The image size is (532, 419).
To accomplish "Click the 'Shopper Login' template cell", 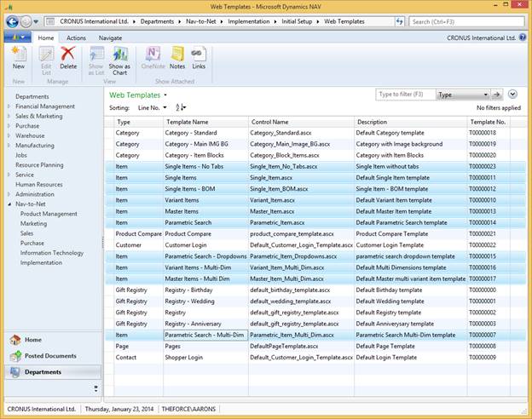I will (x=205, y=358).
